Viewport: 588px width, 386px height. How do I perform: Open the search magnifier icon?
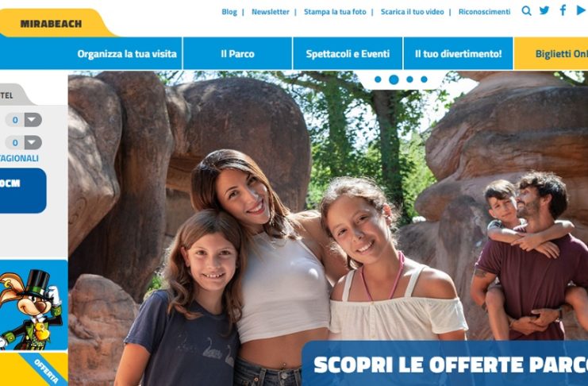pyautogui.click(x=526, y=11)
